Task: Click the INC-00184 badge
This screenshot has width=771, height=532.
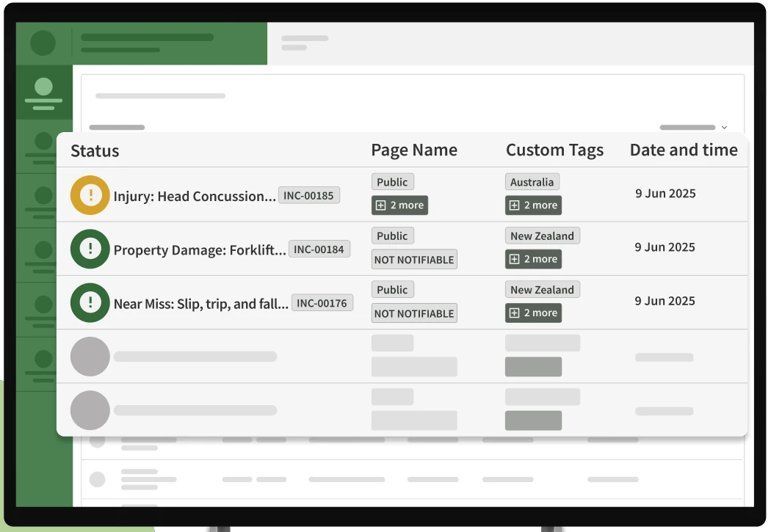Action: coord(319,249)
